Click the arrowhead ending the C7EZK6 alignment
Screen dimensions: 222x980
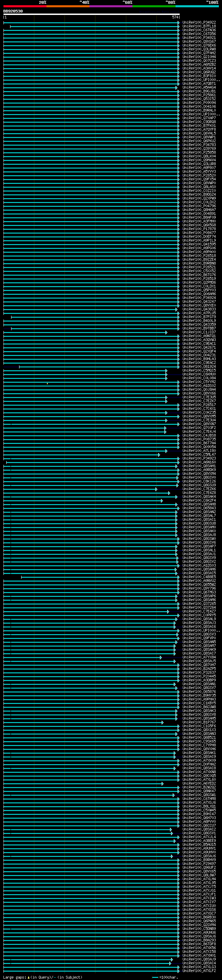point(156,489)
